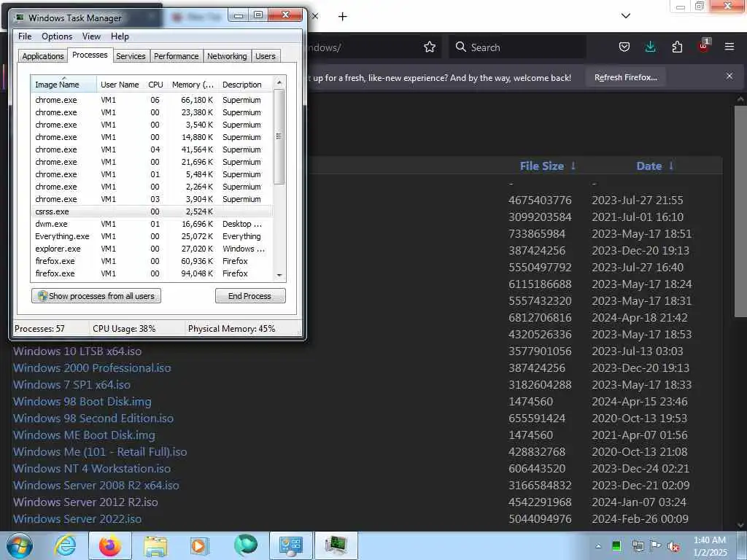Sort processes by CPU column

[x=155, y=85]
